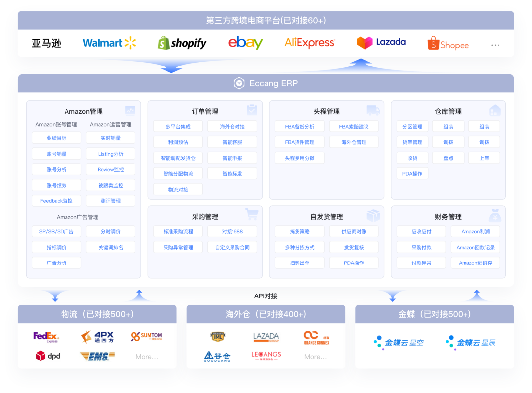This screenshot has width=532, height=393.
Task: Click the warehouse icon in 仓库管理
Action: click(495, 110)
